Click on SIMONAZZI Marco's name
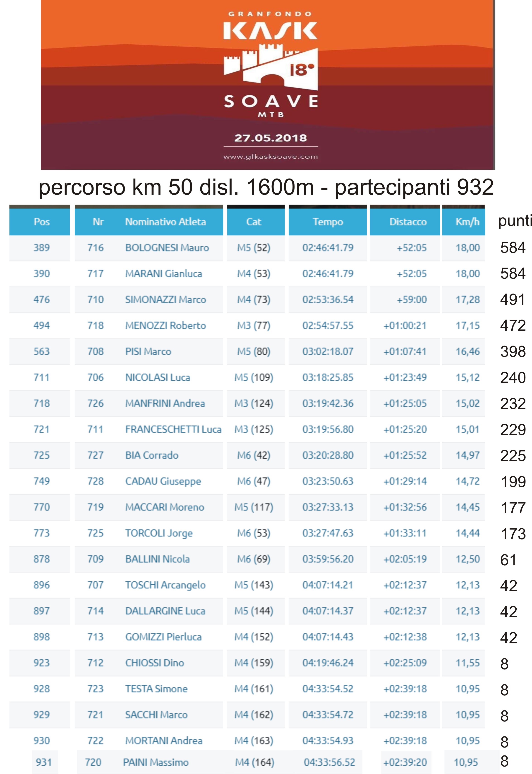The width and height of the screenshot is (532, 774). tap(166, 300)
